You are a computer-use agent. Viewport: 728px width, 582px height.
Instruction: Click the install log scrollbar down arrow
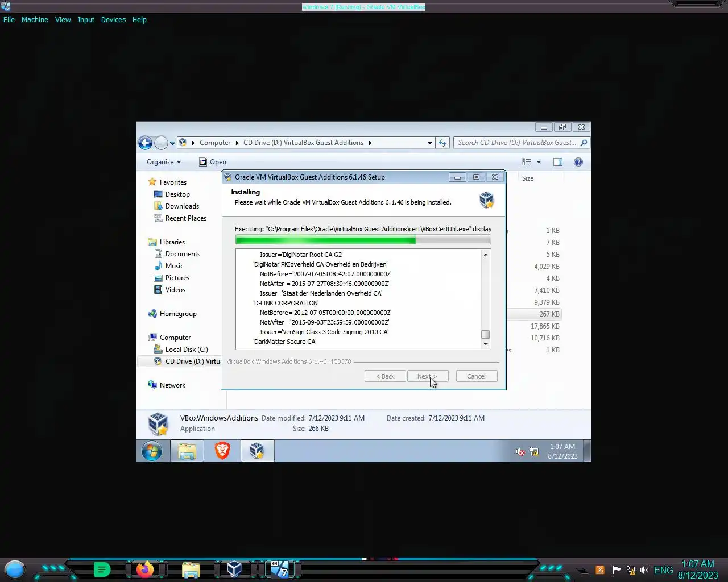tap(486, 344)
